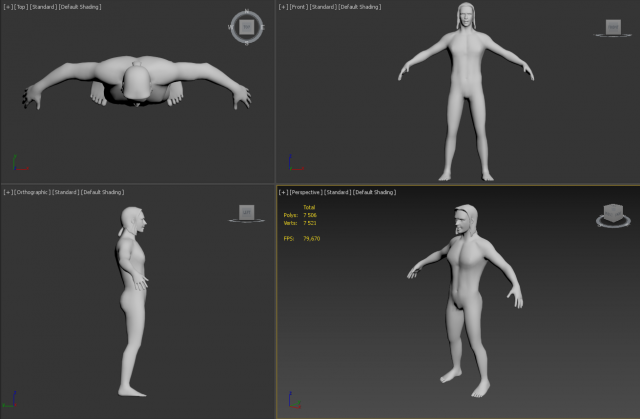Click the compass ring under the Perspective ViewCube
Image resolution: width=640 pixels, height=419 pixels.
click(613, 224)
